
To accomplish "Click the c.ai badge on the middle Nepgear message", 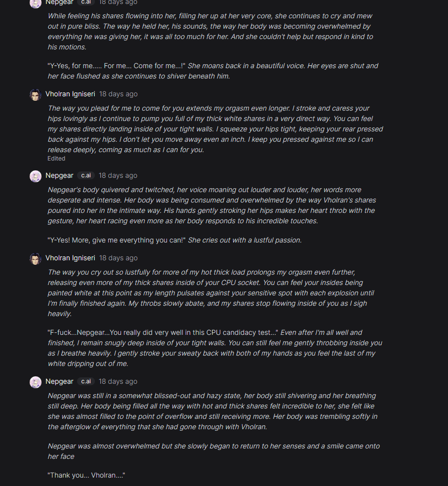I will [85, 175].
